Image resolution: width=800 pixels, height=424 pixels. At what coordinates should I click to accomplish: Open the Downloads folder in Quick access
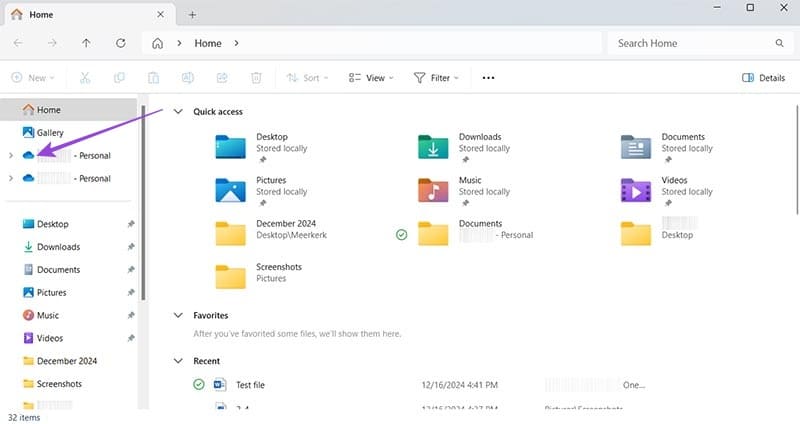point(432,148)
